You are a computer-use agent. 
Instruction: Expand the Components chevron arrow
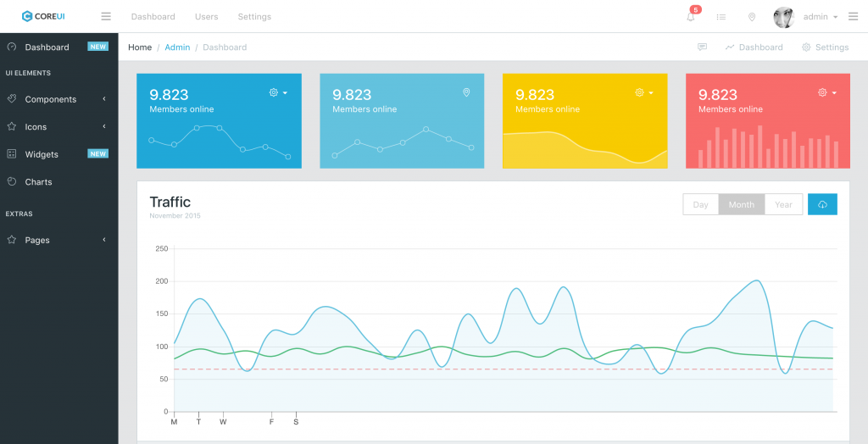(x=104, y=98)
